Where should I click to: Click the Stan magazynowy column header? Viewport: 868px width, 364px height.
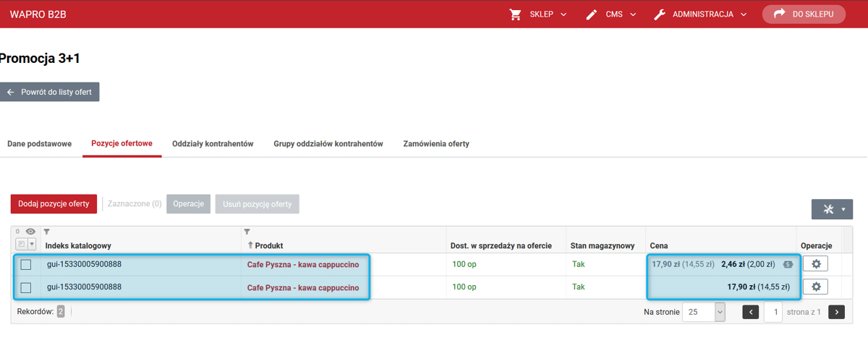pos(603,246)
